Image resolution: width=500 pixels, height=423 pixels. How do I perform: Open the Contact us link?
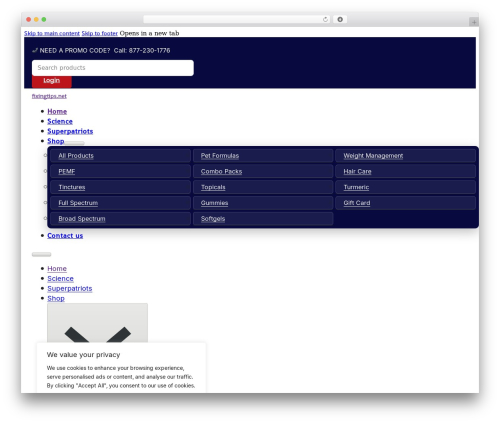65,236
